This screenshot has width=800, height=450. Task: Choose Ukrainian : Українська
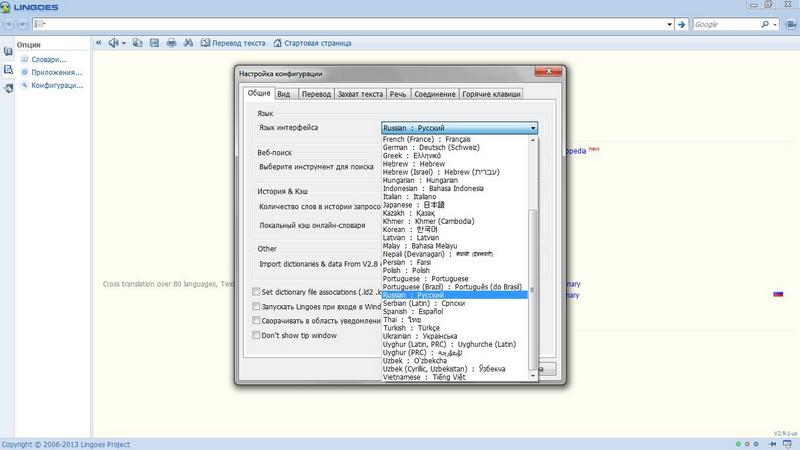pyautogui.click(x=455, y=336)
